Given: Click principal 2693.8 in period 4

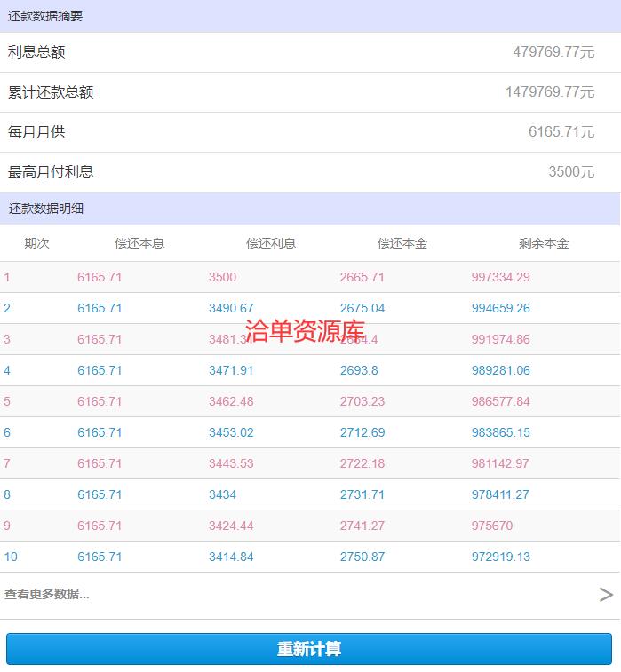Looking at the screenshot, I should [359, 370].
